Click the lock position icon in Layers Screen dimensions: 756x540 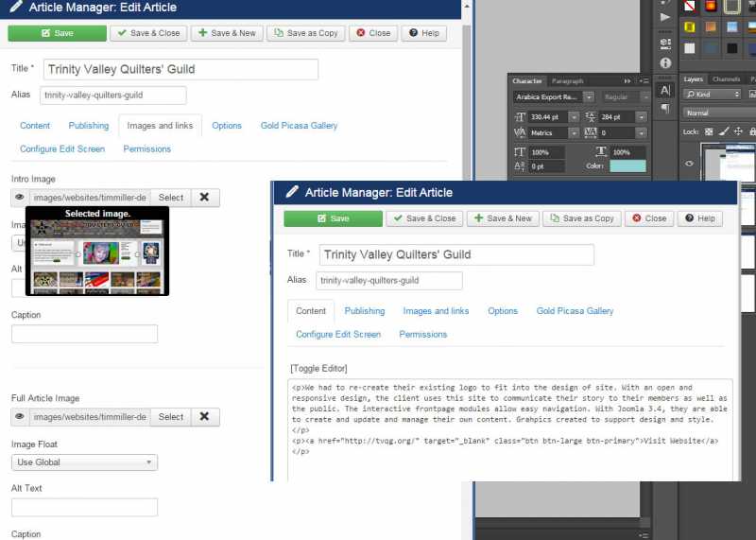pos(739,131)
